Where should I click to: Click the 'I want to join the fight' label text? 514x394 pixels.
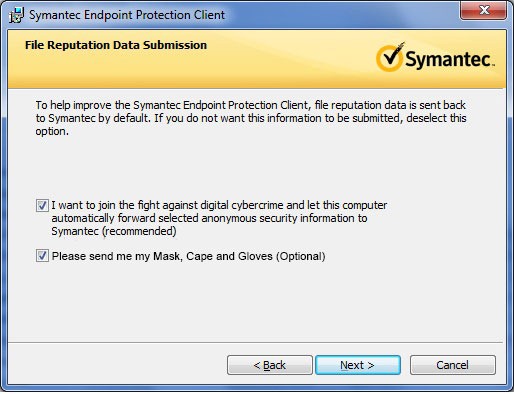[x=219, y=218]
